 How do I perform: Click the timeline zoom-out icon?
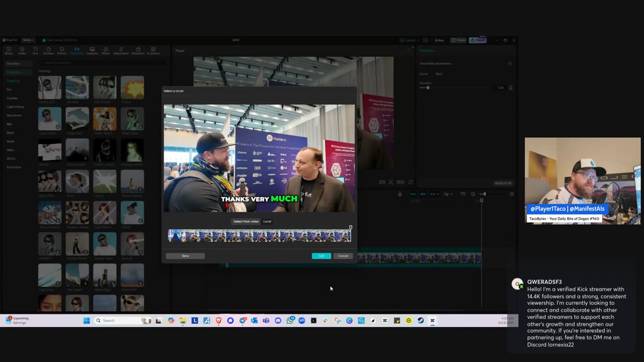click(x=472, y=194)
